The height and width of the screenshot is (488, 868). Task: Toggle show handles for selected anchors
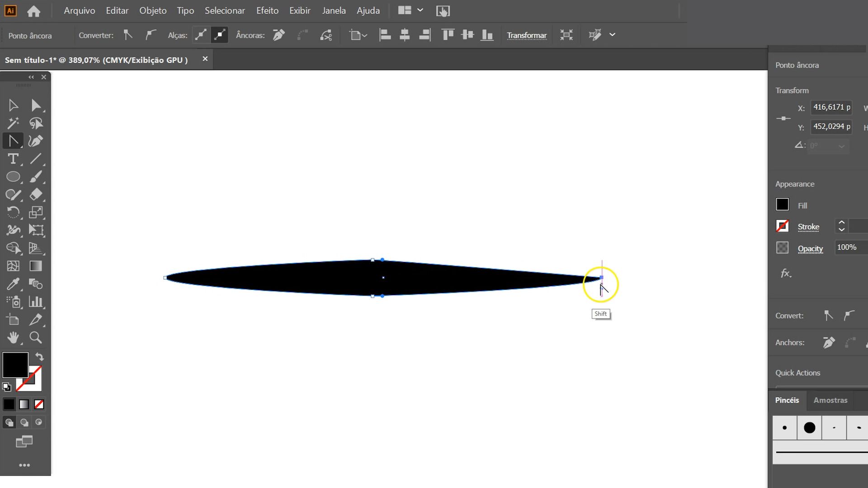point(201,35)
